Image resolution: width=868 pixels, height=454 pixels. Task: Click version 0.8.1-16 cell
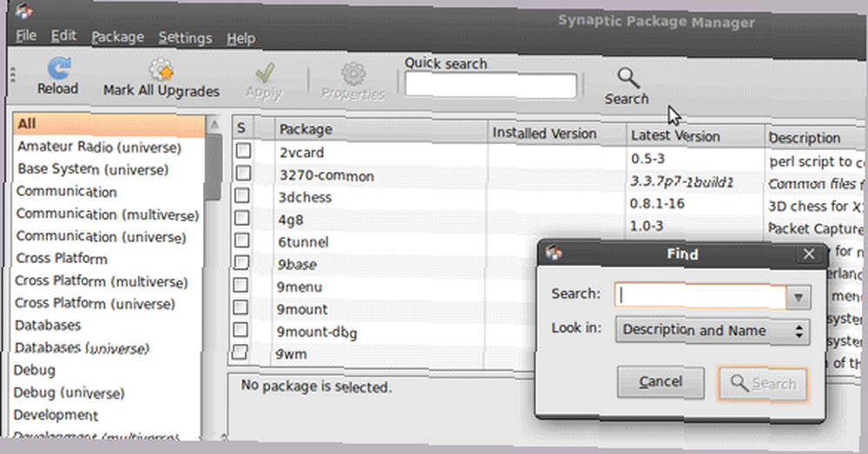pyautogui.click(x=657, y=203)
